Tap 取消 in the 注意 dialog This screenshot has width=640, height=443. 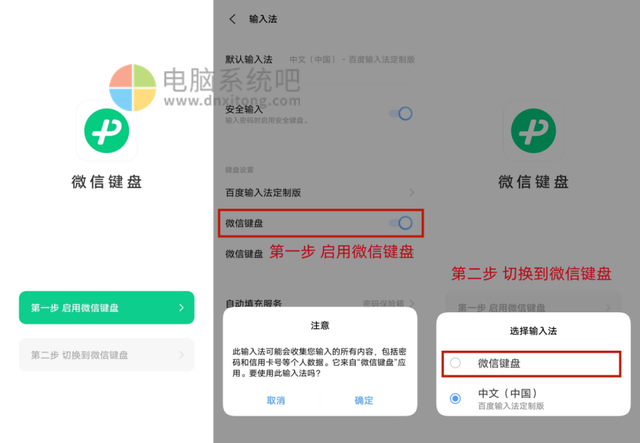[x=276, y=401]
